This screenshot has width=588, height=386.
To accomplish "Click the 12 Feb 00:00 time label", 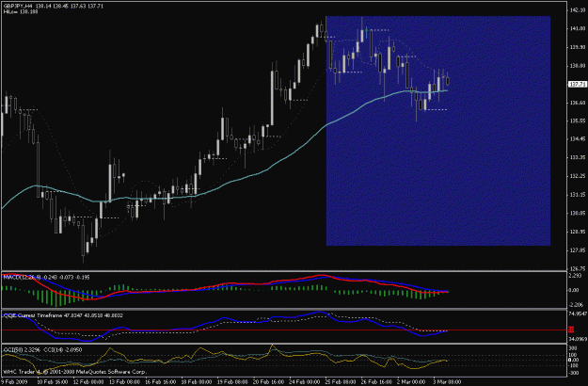I will [x=88, y=382].
